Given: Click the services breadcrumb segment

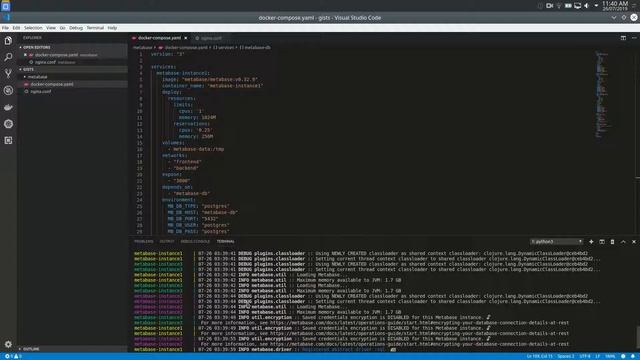Looking at the screenshot, I should pos(223,47).
